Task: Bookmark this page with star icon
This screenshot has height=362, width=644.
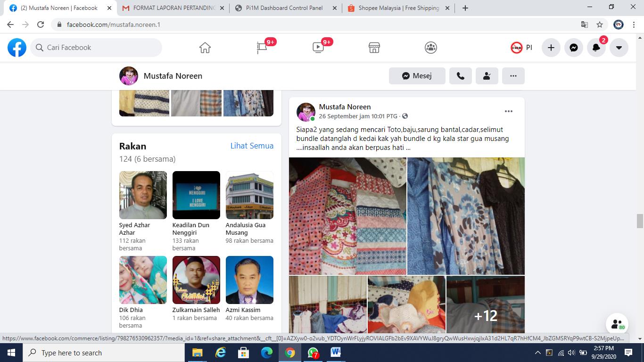Action: [600, 25]
